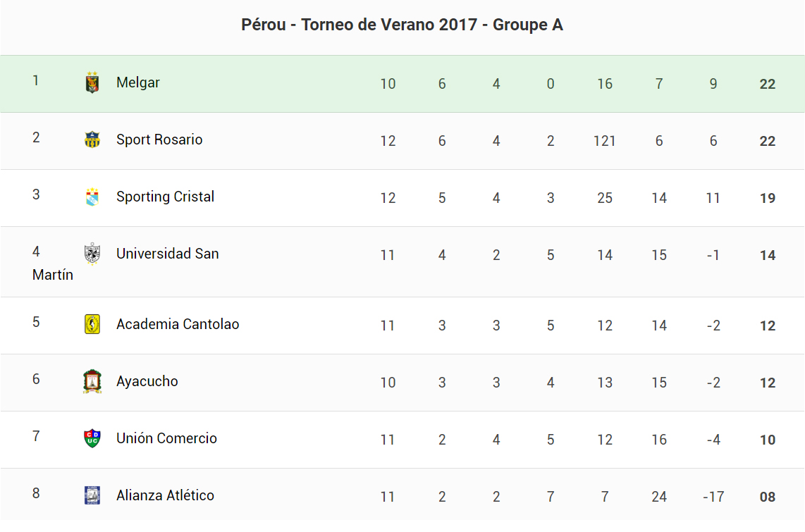Click the table title Torneo de Verano 2017
Viewport: 805px width, 532px height.
click(402, 25)
